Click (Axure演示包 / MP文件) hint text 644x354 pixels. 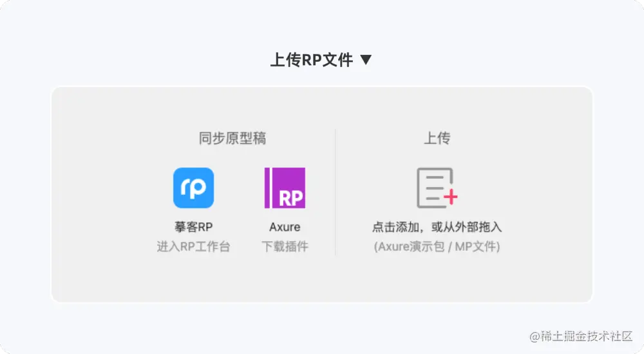coord(437,247)
